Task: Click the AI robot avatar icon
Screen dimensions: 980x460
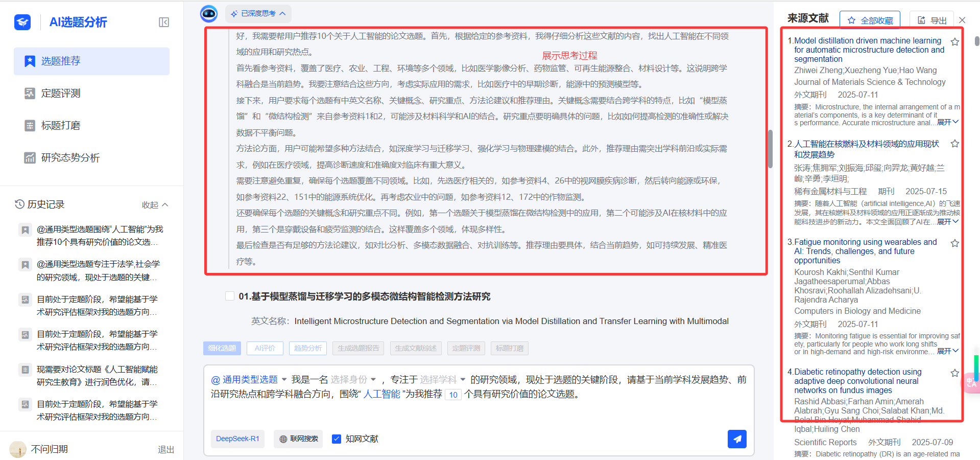Action: [209, 13]
